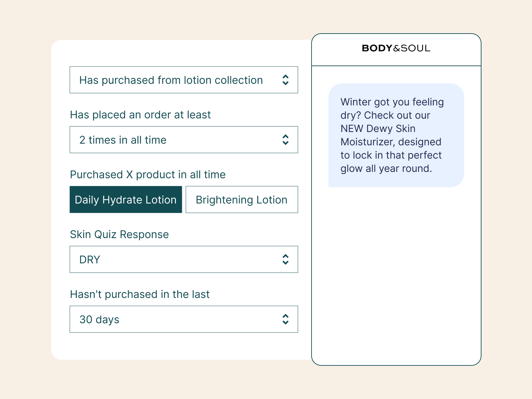Screen dimensions: 532x399
Task: Click the 'Hasn't purchased in the last' label
Action: [x=140, y=294]
